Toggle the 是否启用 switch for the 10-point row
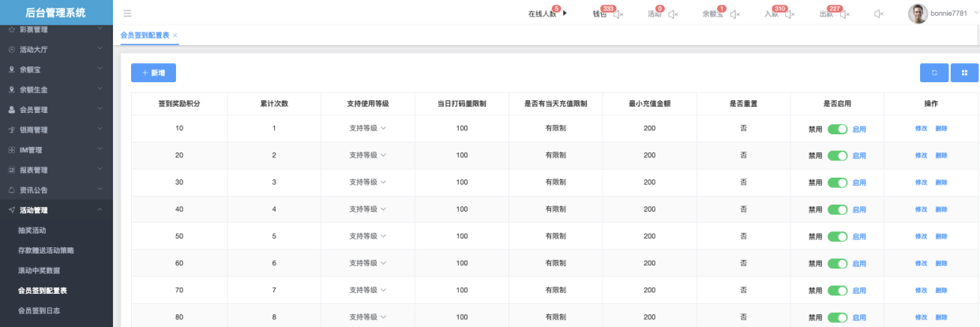 point(837,129)
